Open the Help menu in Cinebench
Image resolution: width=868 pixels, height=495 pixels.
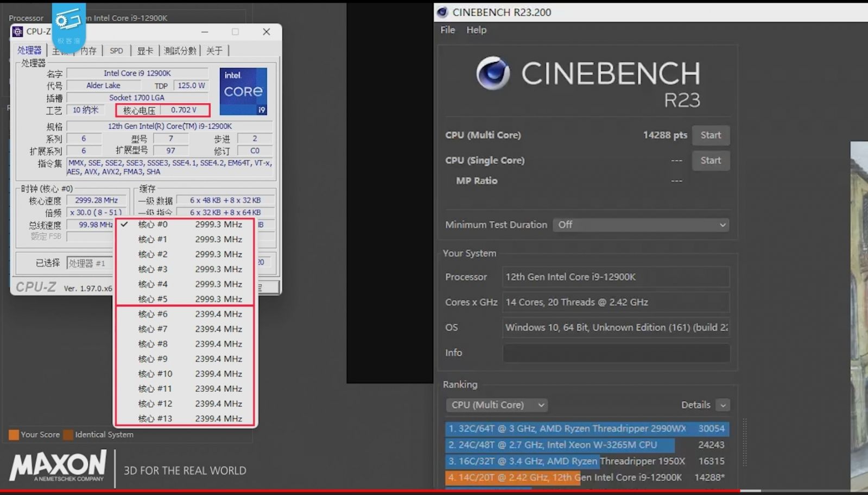point(476,30)
